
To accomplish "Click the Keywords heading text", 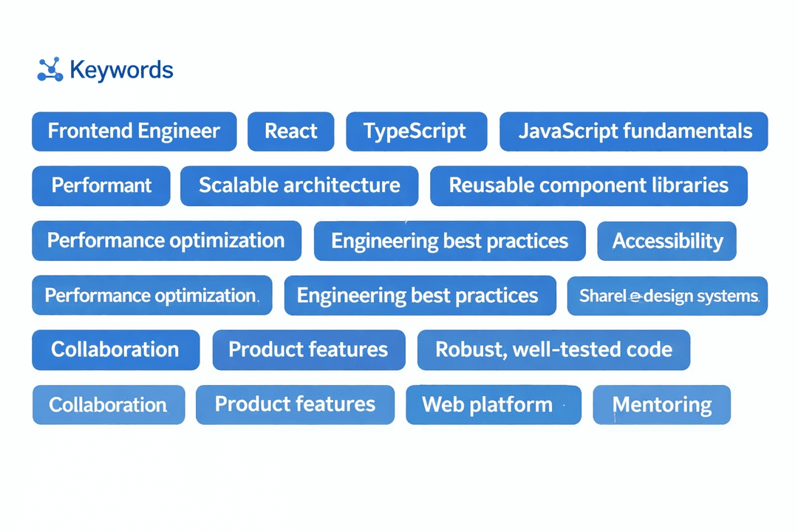I will pyautogui.click(x=120, y=69).
